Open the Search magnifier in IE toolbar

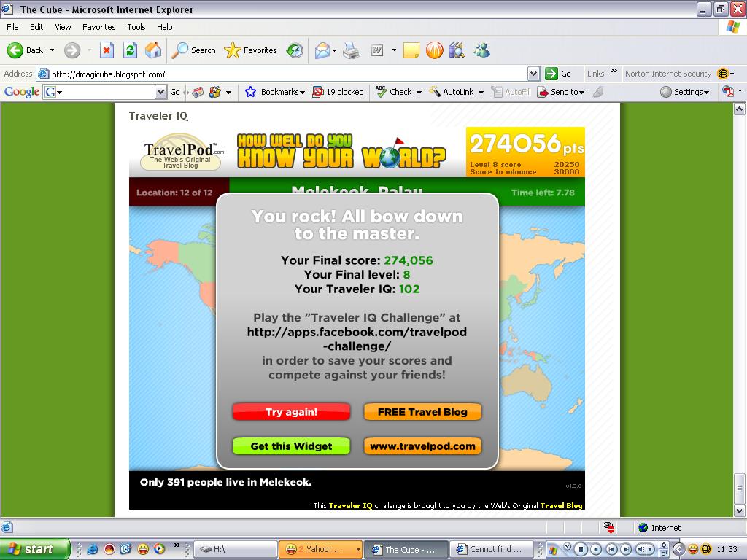tap(194, 50)
